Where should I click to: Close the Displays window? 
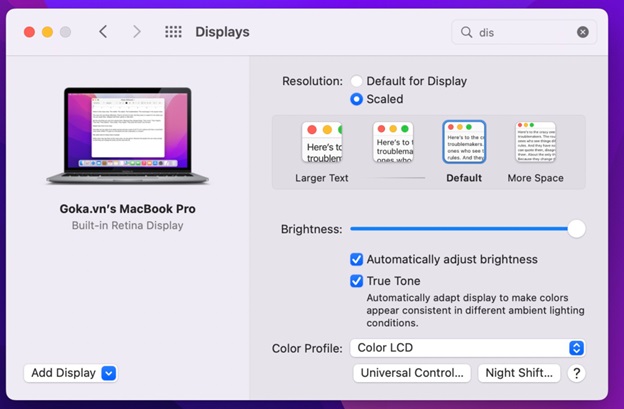(x=29, y=32)
